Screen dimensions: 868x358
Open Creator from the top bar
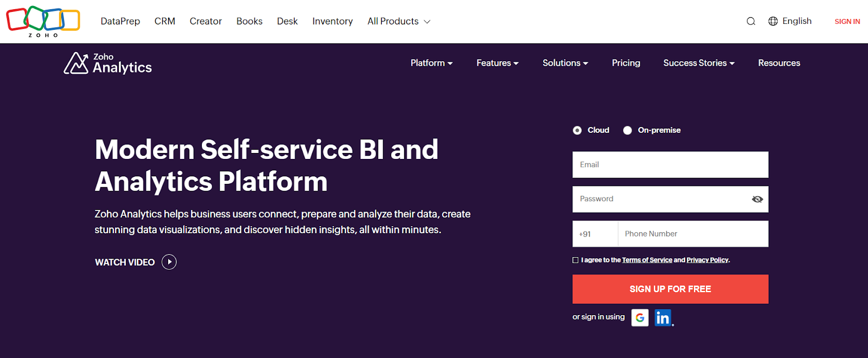(206, 21)
